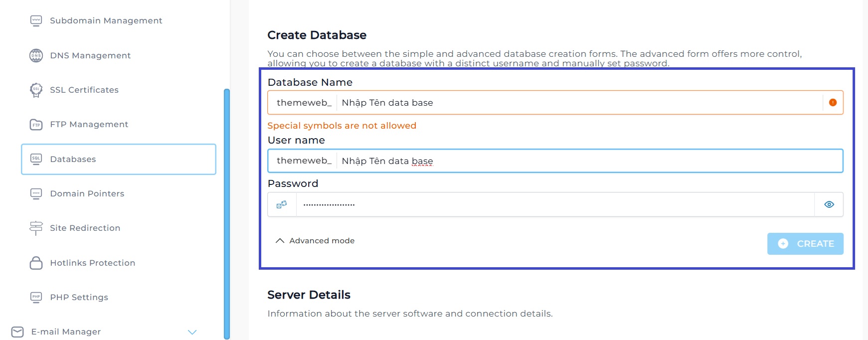Collapse the Advanced mode section
This screenshot has height=340, width=868.
tap(315, 241)
